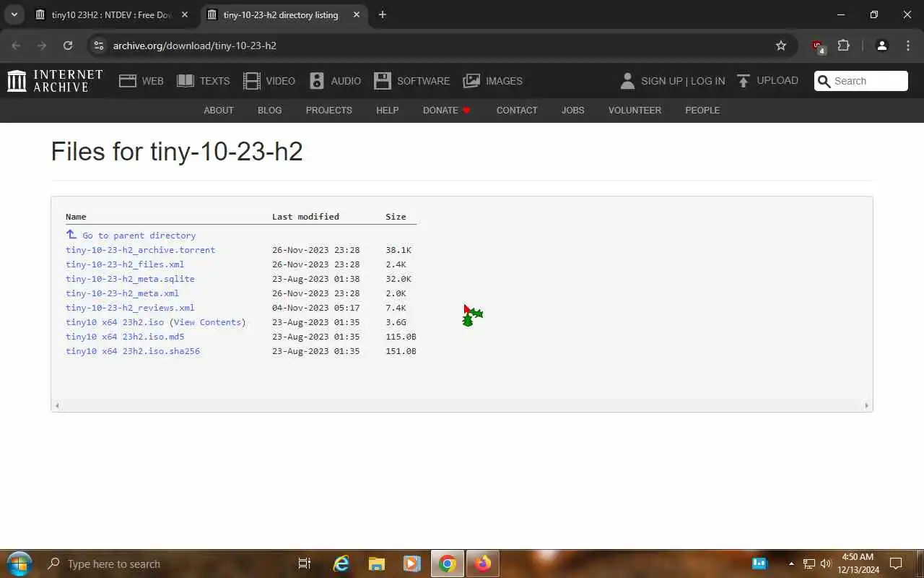The height and width of the screenshot is (578, 924).
Task: Open Internet Explorer from the taskbar
Action: tap(341, 564)
